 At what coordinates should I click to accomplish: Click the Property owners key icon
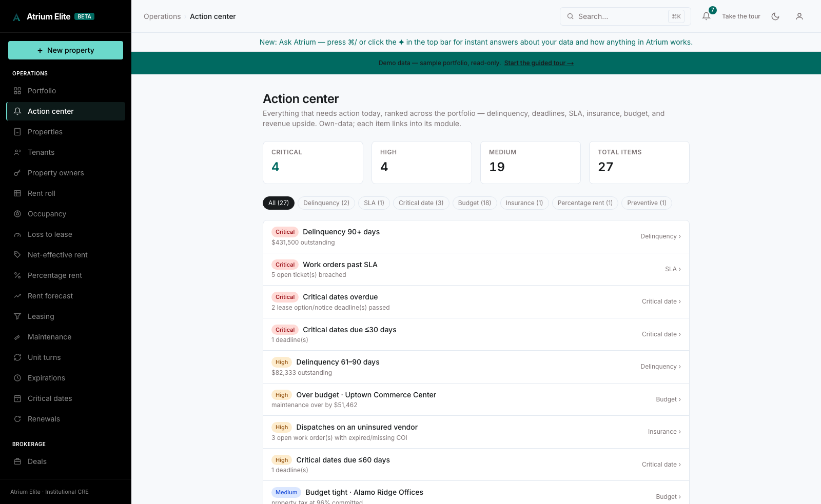[17, 173]
